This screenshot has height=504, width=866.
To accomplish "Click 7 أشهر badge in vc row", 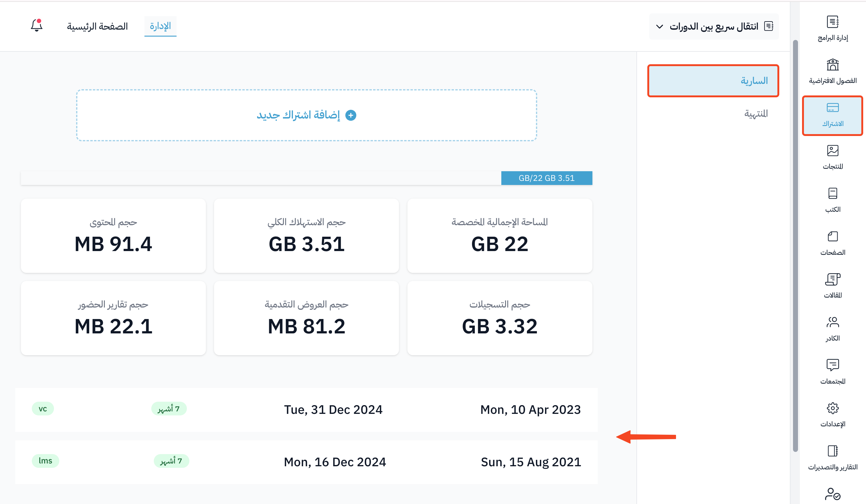I will tap(169, 409).
